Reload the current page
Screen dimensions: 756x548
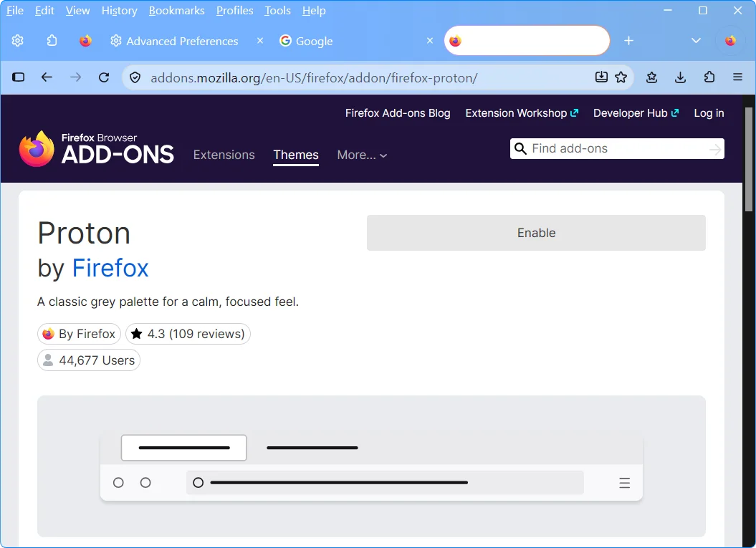104,77
